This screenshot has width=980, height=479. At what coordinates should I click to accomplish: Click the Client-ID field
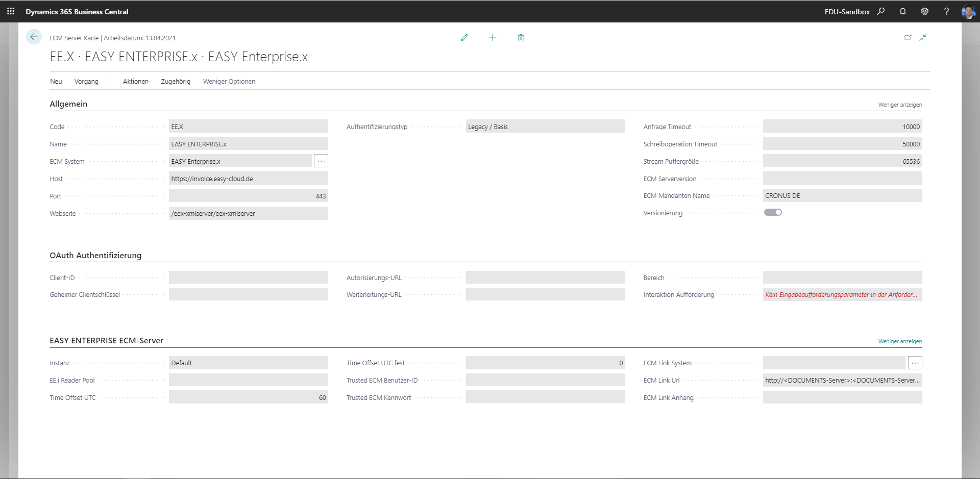click(248, 278)
